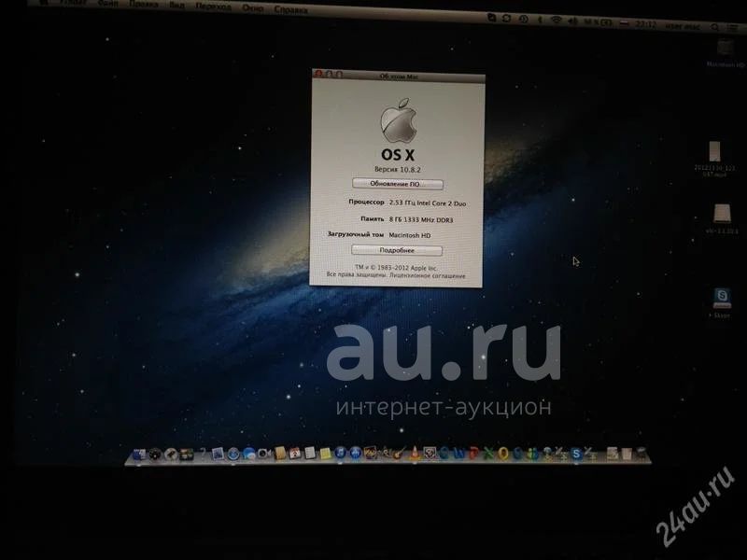Click the 22:12 menu bar clock

click(645, 24)
